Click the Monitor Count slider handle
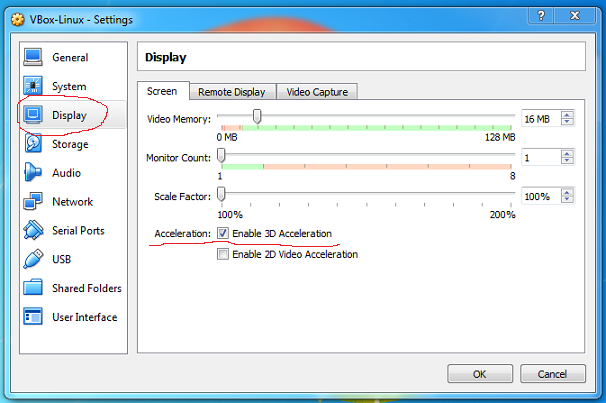 pos(221,155)
